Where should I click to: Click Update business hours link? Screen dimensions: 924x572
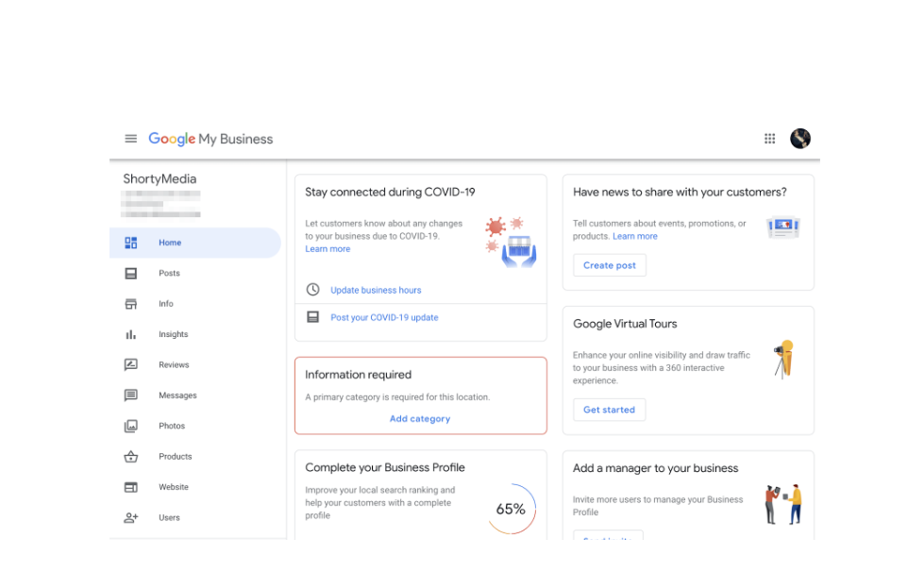click(376, 290)
